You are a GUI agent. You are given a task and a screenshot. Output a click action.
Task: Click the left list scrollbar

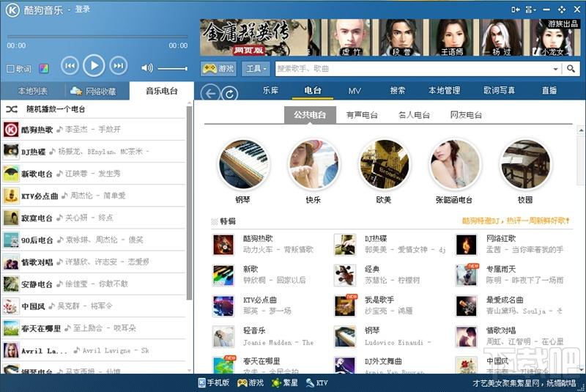(x=189, y=204)
